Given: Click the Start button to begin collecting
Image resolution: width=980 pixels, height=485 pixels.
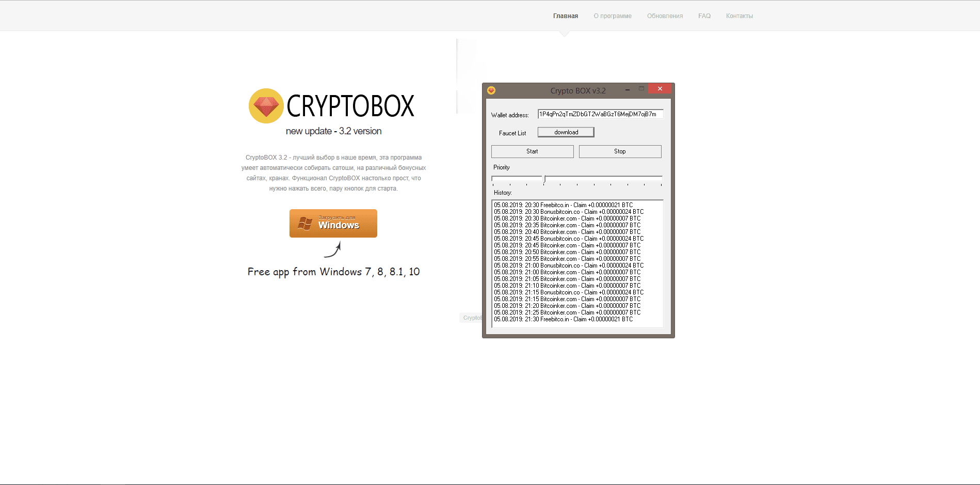Looking at the screenshot, I should click(532, 151).
